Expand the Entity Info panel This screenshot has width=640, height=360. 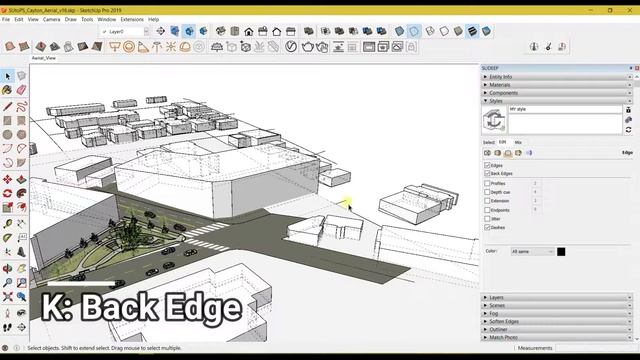(x=557, y=77)
